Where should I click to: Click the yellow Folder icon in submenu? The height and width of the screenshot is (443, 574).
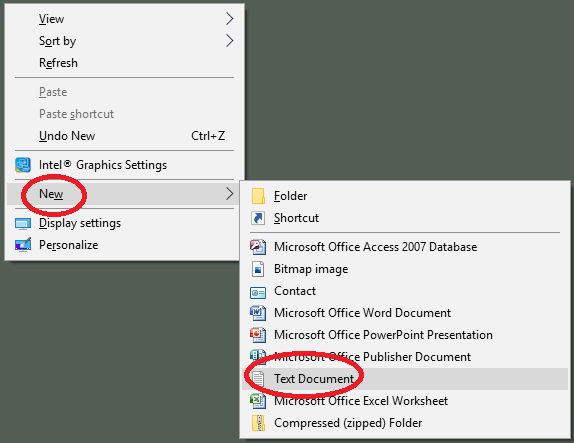[x=258, y=196]
